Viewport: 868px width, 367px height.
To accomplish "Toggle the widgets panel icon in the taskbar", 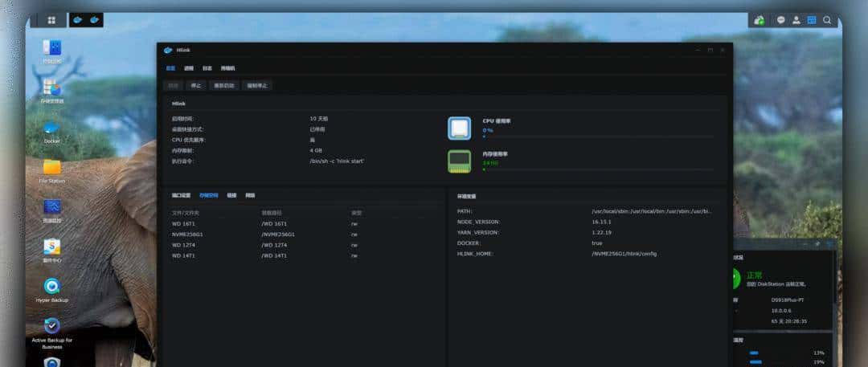I will click(x=811, y=20).
